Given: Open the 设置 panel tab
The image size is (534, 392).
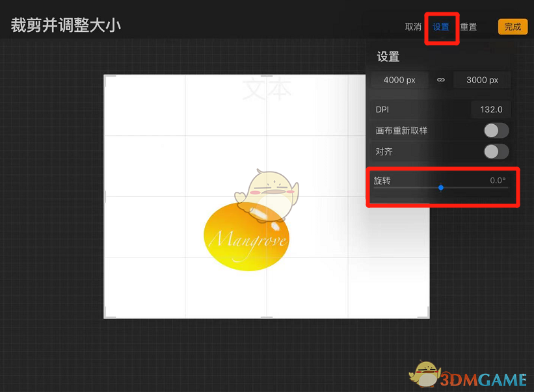Looking at the screenshot, I should [x=441, y=27].
